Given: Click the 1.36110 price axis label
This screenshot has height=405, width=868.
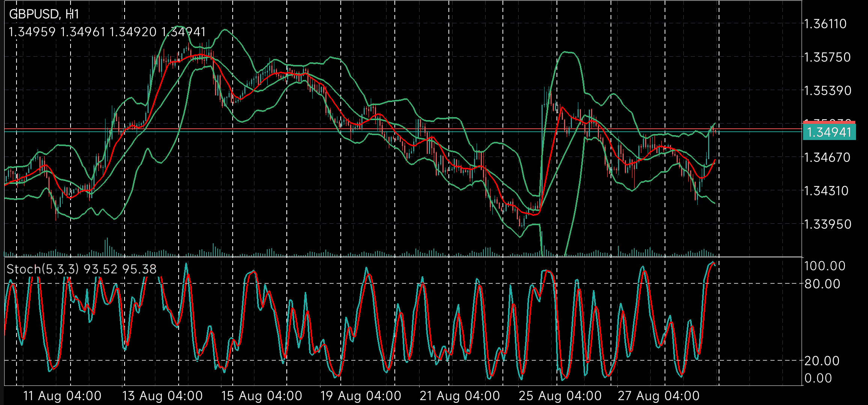Looking at the screenshot, I should [825, 24].
